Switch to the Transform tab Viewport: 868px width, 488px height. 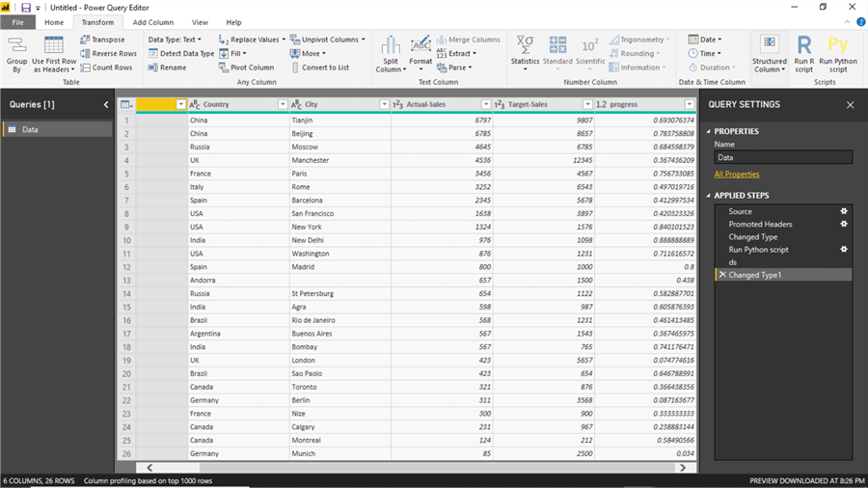click(97, 22)
